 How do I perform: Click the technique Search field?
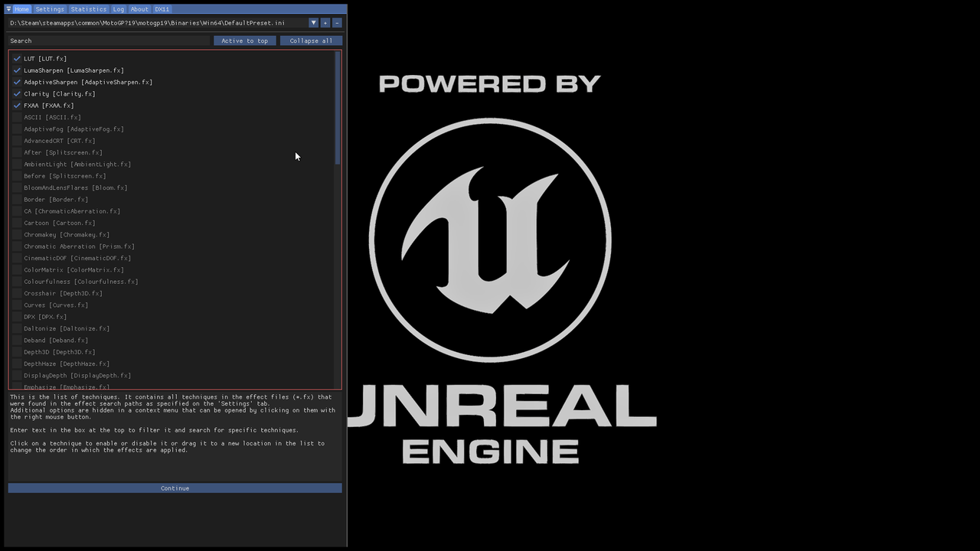109,41
